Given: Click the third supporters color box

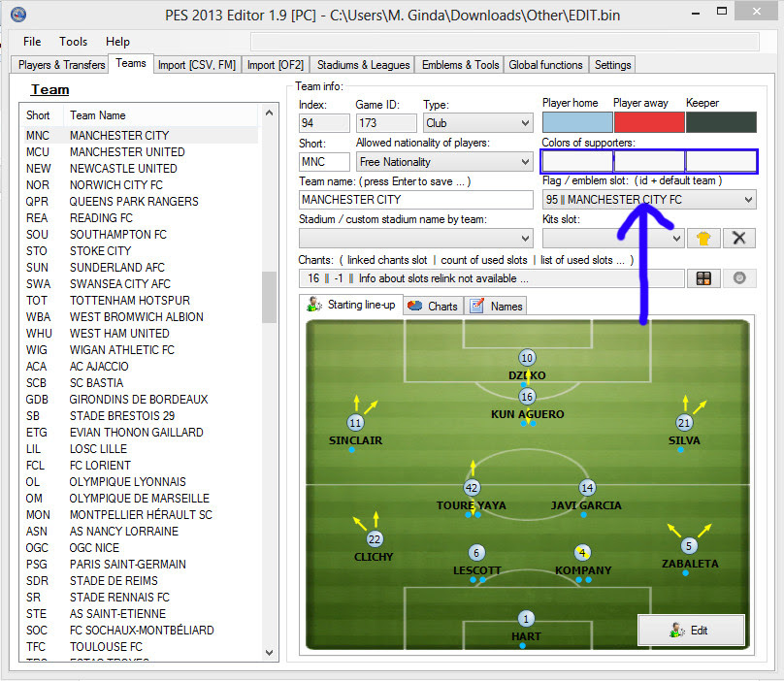Looking at the screenshot, I should pyautogui.click(x=721, y=161).
